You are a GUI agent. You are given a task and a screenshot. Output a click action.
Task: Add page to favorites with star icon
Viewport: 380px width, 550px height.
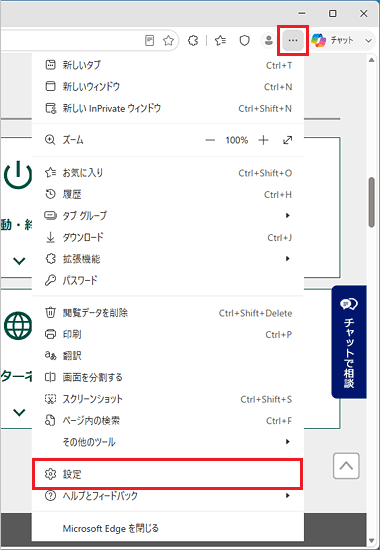pos(169,41)
